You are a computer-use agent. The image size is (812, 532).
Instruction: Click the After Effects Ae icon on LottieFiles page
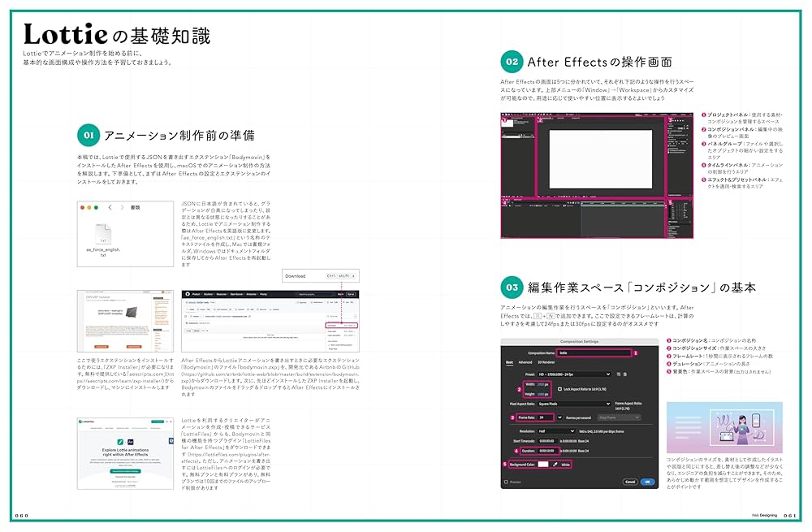[x=131, y=442]
